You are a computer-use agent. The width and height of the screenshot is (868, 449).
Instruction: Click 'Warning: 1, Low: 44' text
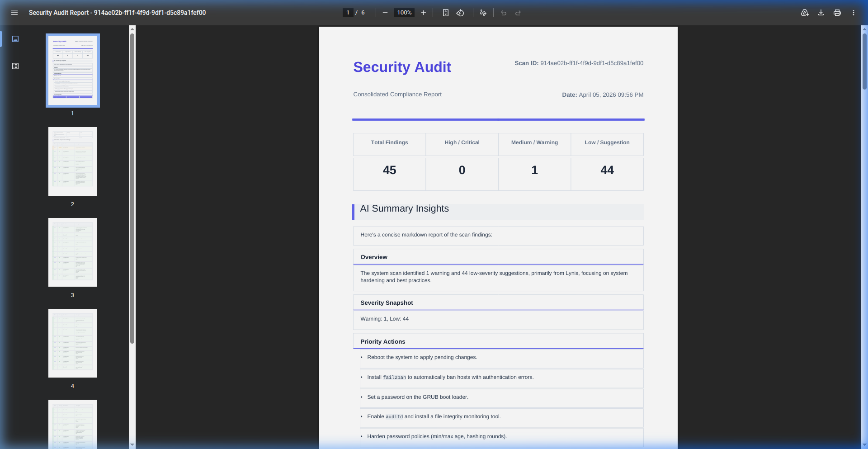(384, 319)
